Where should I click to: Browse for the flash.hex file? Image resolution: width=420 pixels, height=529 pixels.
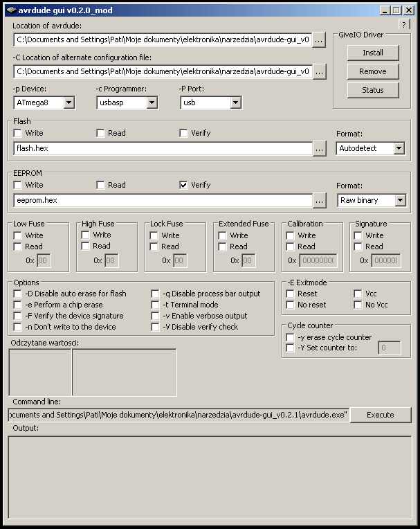click(x=319, y=148)
